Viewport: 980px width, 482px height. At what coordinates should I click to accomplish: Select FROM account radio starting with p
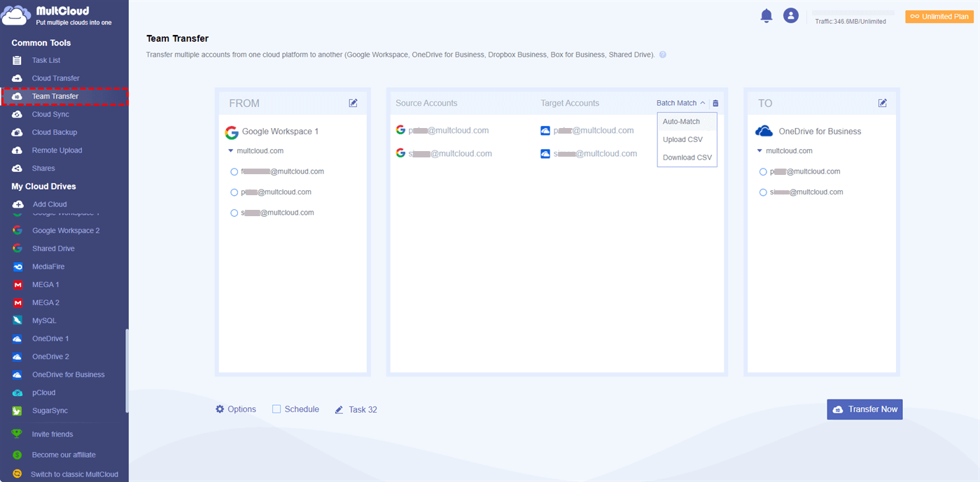pos(234,192)
